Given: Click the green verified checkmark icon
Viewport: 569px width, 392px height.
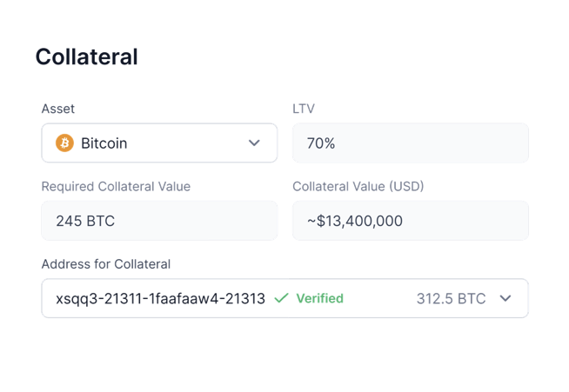Looking at the screenshot, I should point(281,298).
